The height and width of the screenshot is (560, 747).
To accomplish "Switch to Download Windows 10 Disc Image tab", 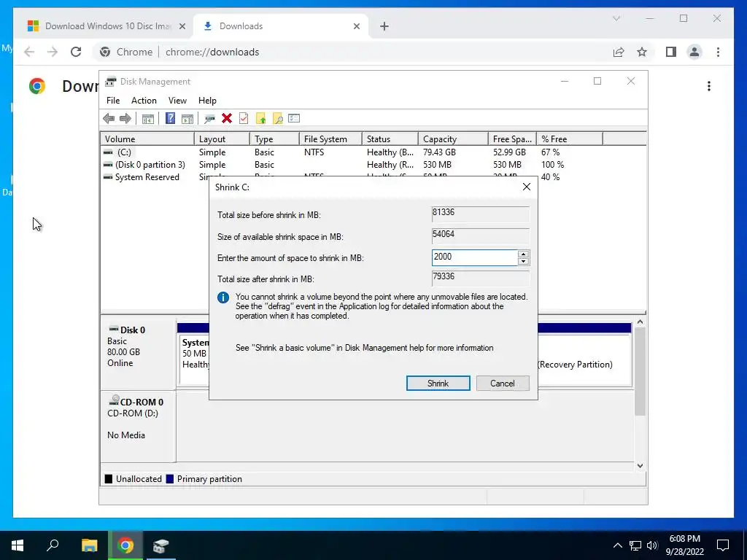I will [107, 26].
